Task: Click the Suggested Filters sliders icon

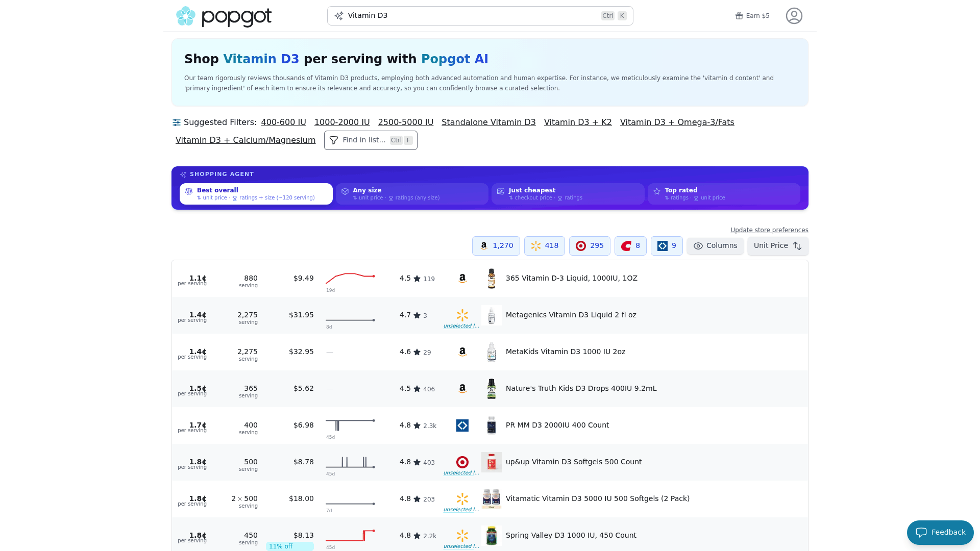Action: [x=177, y=122]
